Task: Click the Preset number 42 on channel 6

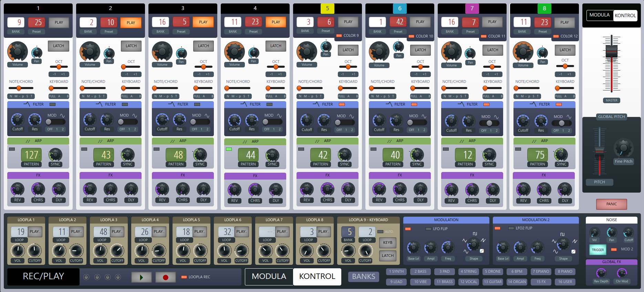Action: [399, 22]
